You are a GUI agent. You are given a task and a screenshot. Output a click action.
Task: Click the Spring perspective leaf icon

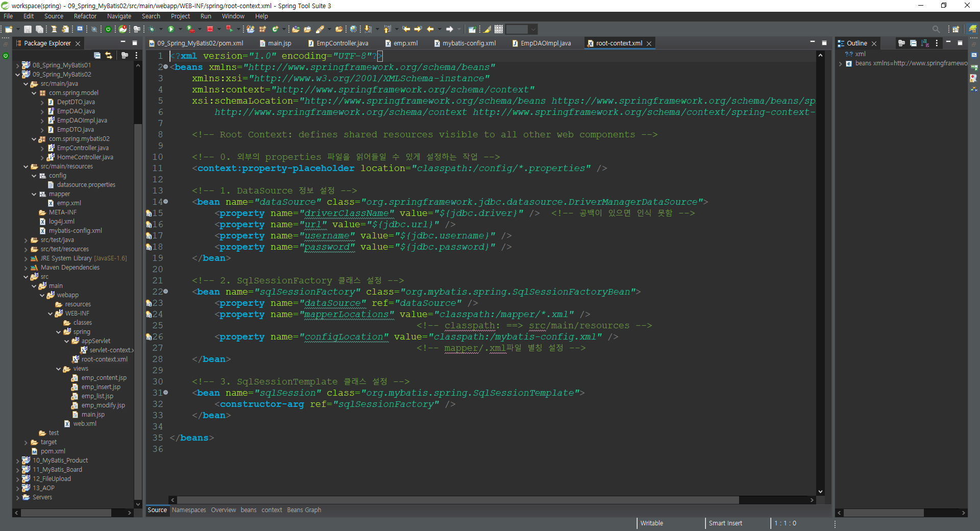973,29
